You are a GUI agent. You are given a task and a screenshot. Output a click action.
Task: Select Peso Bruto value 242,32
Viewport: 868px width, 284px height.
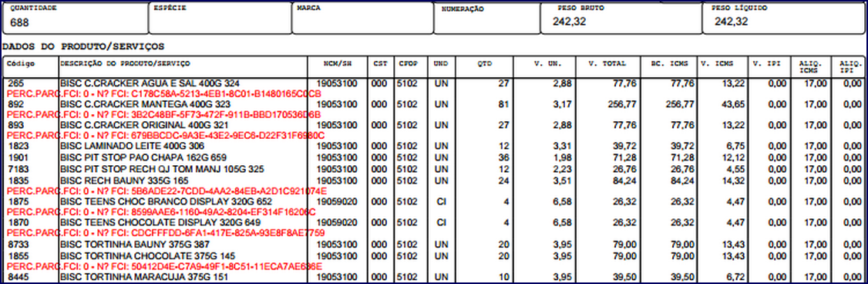click(x=569, y=22)
